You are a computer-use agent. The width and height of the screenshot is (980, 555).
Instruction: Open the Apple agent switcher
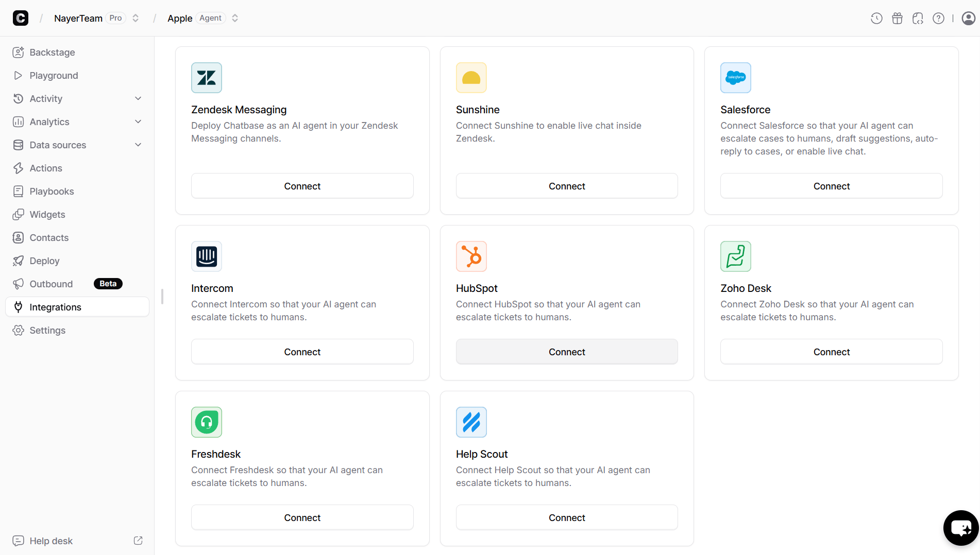pos(235,18)
